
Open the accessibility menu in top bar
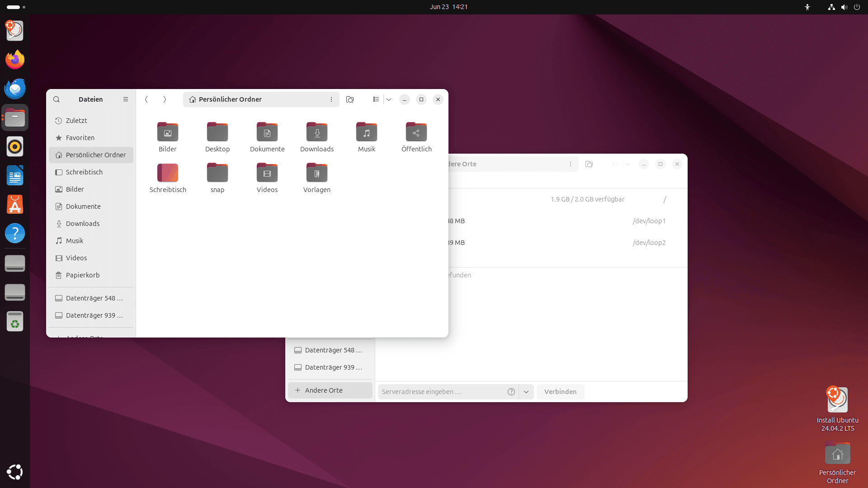coord(807,7)
